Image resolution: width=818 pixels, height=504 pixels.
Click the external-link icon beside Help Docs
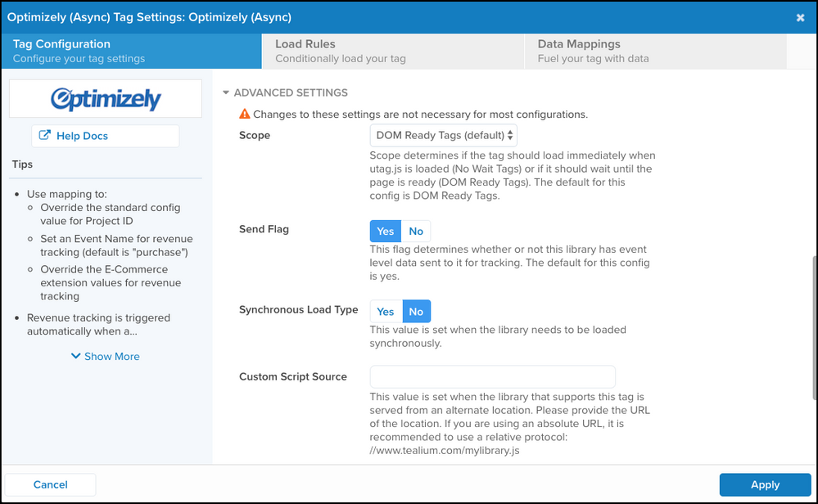coord(45,136)
